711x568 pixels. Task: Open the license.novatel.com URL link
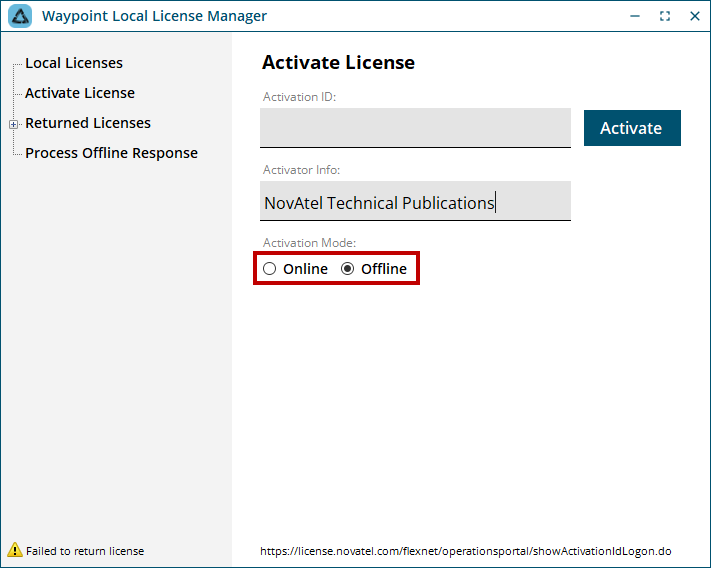coord(466,551)
